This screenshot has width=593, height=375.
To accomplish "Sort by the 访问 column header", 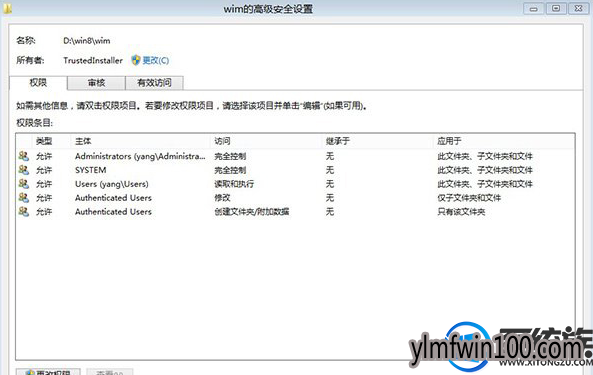I will coord(222,141).
